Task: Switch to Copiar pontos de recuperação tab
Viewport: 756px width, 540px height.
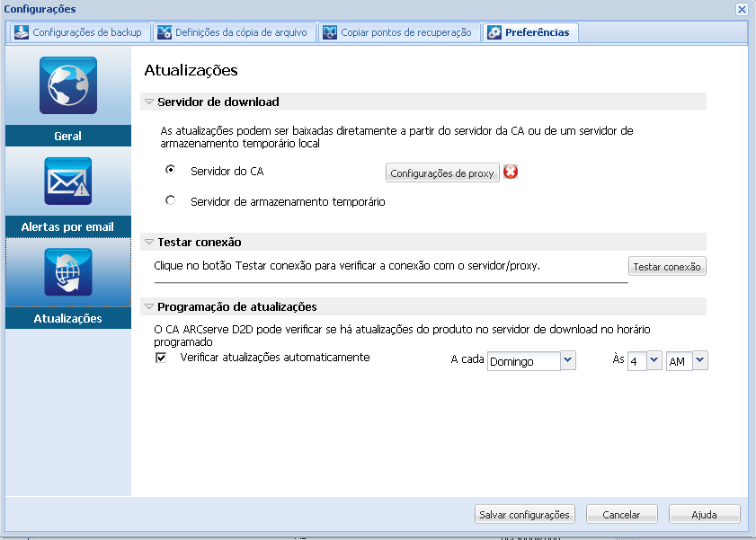Action: pyautogui.click(x=399, y=32)
